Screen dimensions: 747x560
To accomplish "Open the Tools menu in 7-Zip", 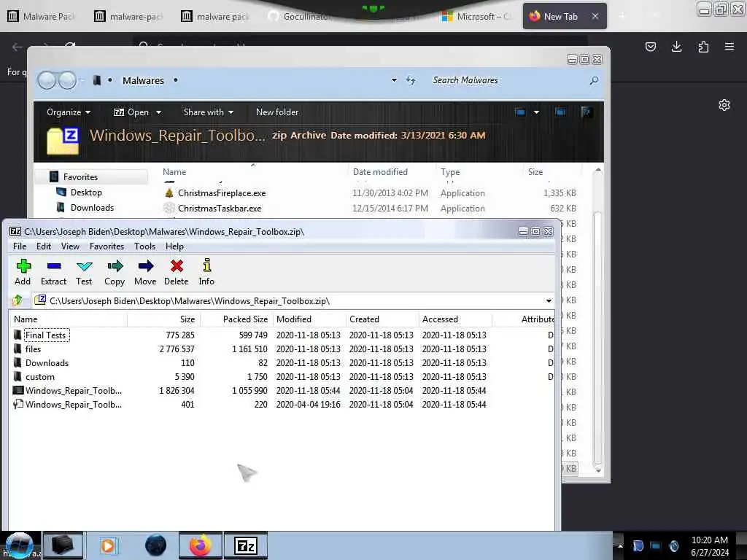I will [x=144, y=246].
